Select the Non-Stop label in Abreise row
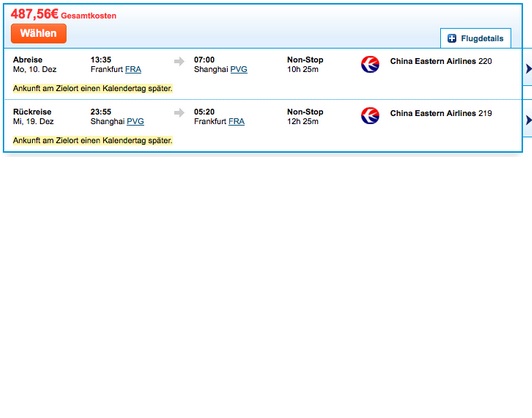Viewport: 532px width, 418px height. click(305, 60)
